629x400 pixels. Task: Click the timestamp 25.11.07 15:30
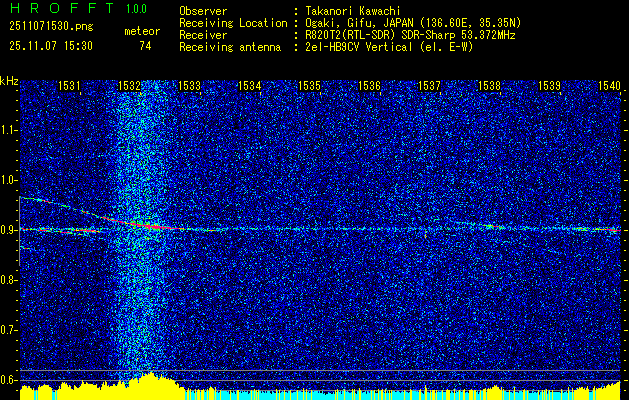(x=51, y=46)
